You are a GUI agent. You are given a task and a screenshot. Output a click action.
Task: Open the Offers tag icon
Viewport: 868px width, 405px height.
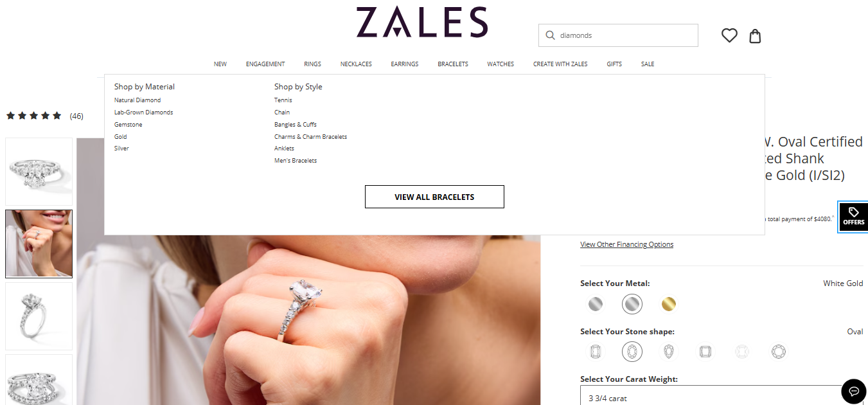click(x=854, y=217)
